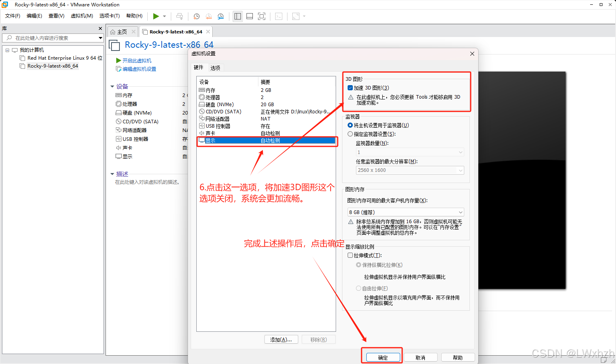Select 将主机设置用于监视器 radio button
The height and width of the screenshot is (364, 616).
pyautogui.click(x=350, y=125)
